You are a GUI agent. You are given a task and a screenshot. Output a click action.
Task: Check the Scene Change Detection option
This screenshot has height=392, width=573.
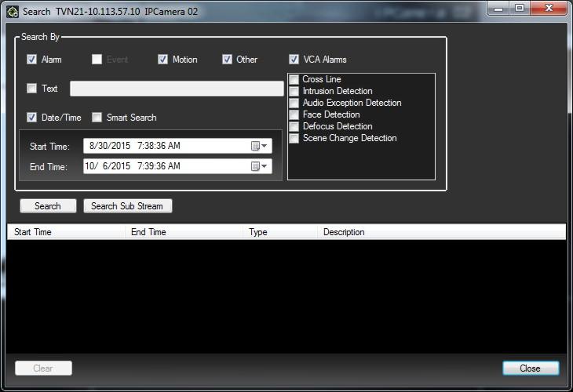pos(294,138)
